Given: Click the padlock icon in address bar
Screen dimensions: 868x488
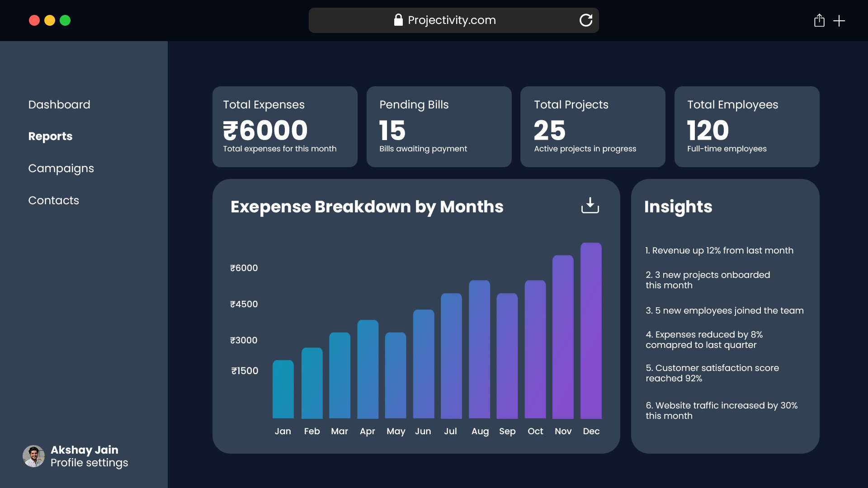Looking at the screenshot, I should coord(398,20).
